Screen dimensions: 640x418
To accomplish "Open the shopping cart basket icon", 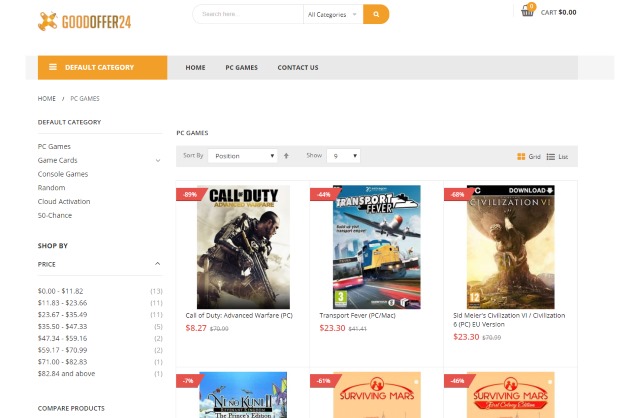I will [527, 11].
